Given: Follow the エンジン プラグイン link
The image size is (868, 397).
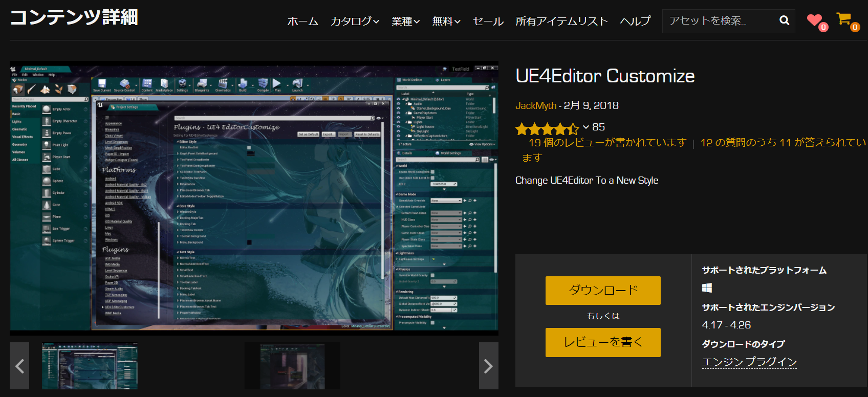Looking at the screenshot, I should (x=749, y=362).
